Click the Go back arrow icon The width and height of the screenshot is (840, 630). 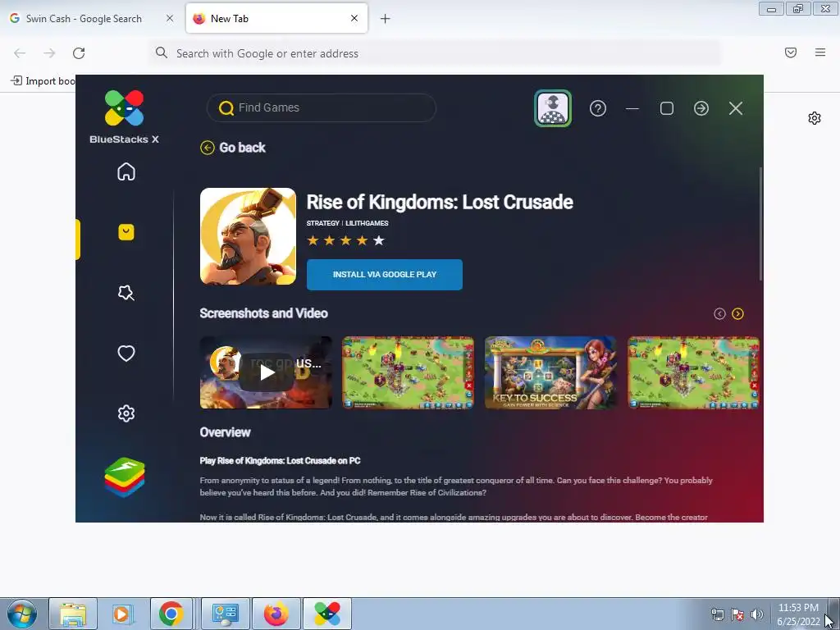[208, 148]
